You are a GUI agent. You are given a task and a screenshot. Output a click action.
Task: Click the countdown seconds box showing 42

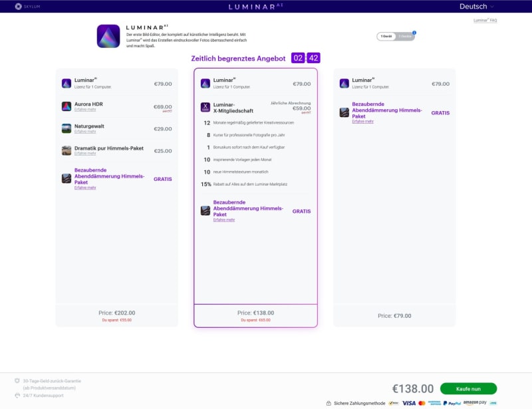[x=313, y=58]
